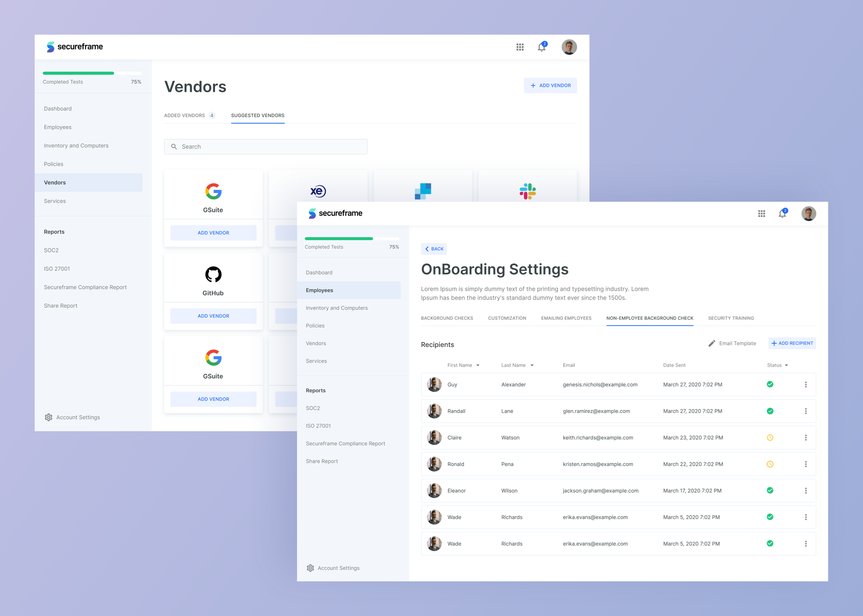The image size is (863, 616).
Task: Open the three-dot menu for Claire Watson
Action: [806, 438]
